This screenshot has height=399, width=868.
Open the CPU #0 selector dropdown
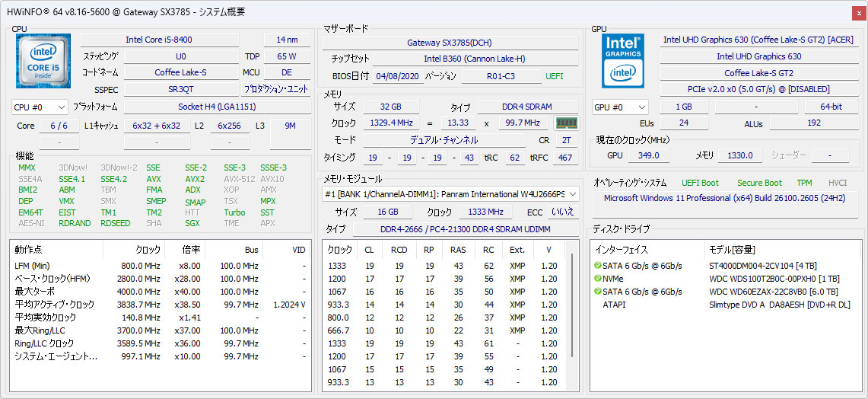(x=40, y=107)
